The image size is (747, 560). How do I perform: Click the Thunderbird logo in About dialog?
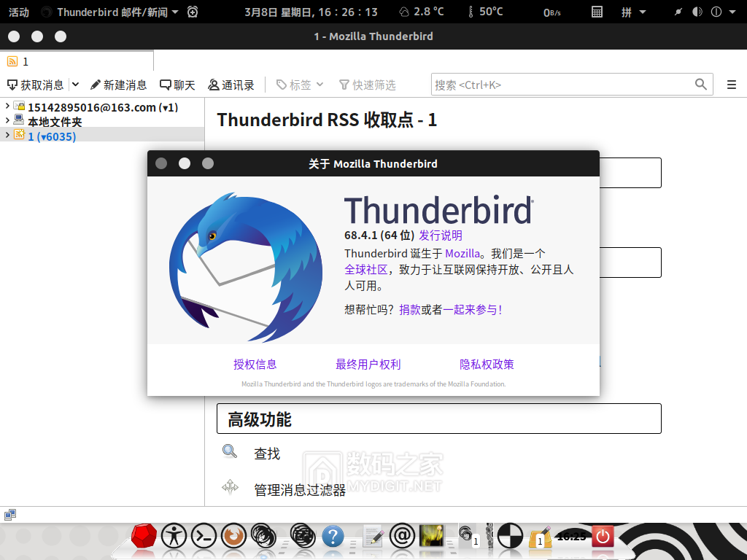click(x=246, y=267)
